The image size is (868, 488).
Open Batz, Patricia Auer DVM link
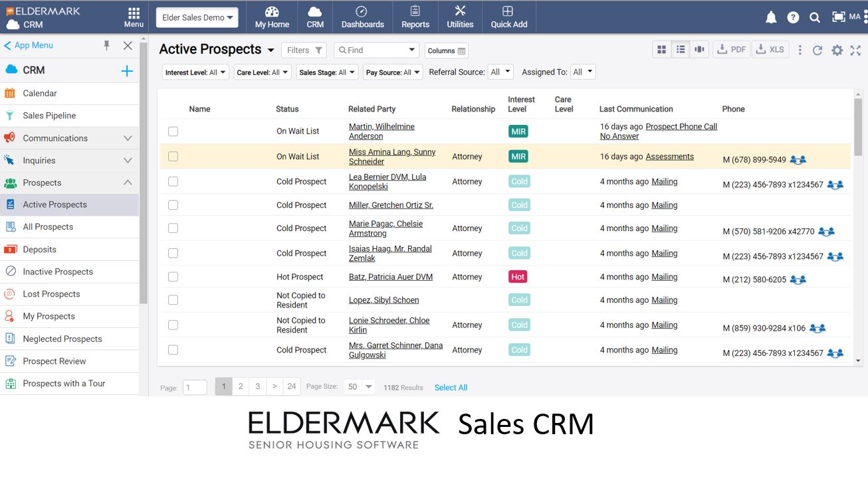pos(391,277)
